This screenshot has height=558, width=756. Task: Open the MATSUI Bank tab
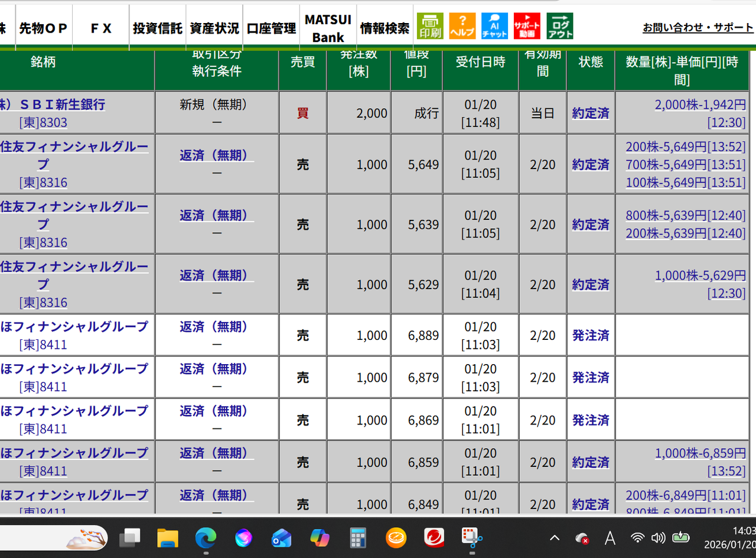(x=328, y=28)
